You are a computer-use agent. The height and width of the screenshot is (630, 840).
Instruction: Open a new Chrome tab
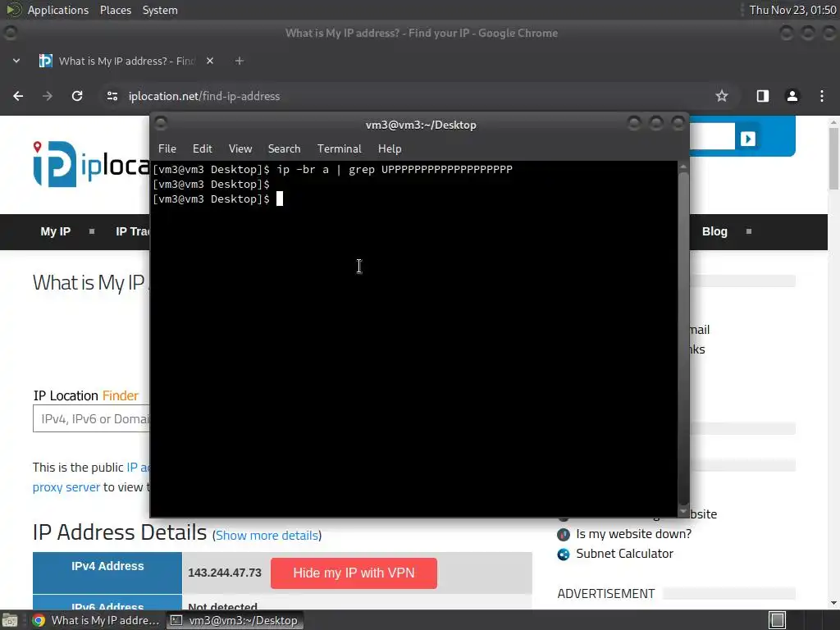pyautogui.click(x=240, y=61)
